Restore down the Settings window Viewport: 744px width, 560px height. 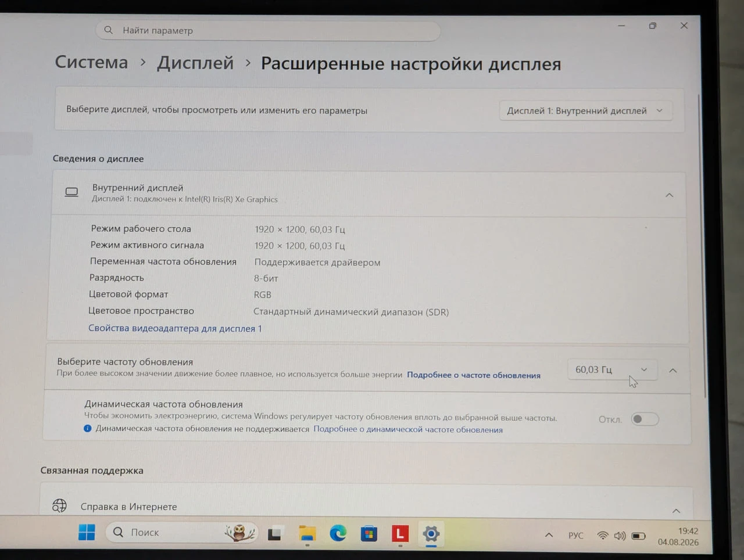(x=653, y=26)
